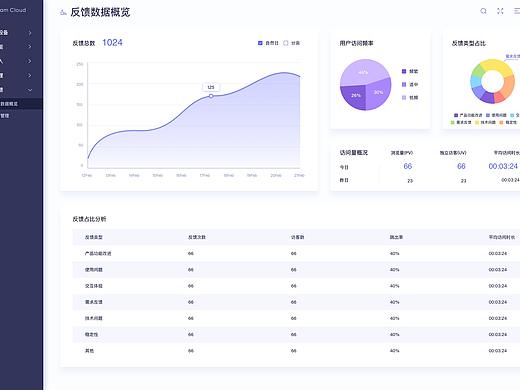Toggle fullscreen with the expand-arrows icon
This screenshot has width=520, height=390.
[500, 11]
